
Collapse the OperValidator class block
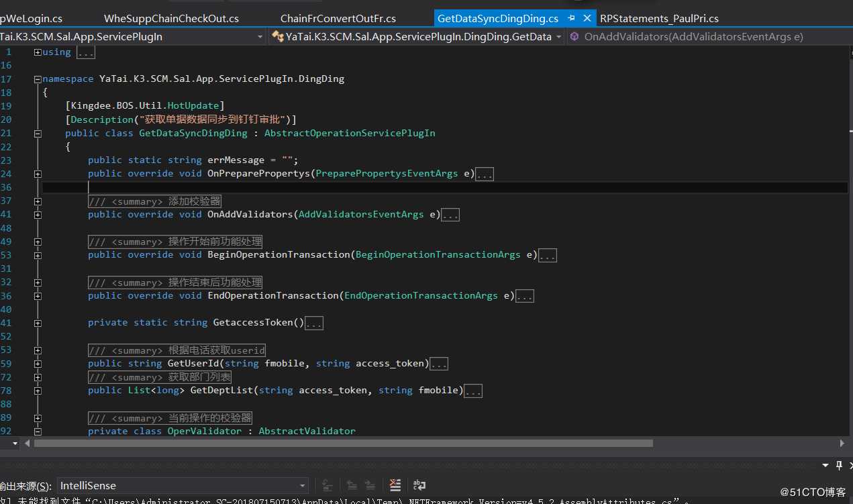point(38,432)
